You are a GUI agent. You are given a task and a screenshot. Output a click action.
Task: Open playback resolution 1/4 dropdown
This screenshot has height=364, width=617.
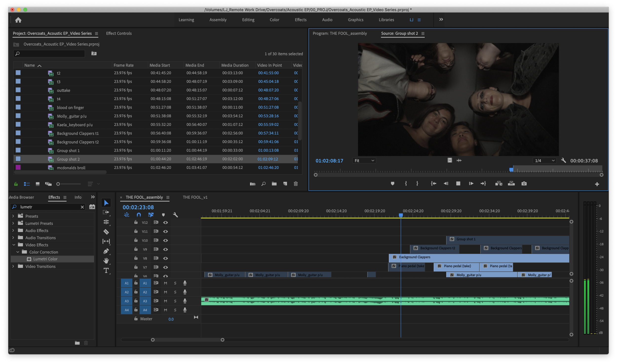pos(545,161)
